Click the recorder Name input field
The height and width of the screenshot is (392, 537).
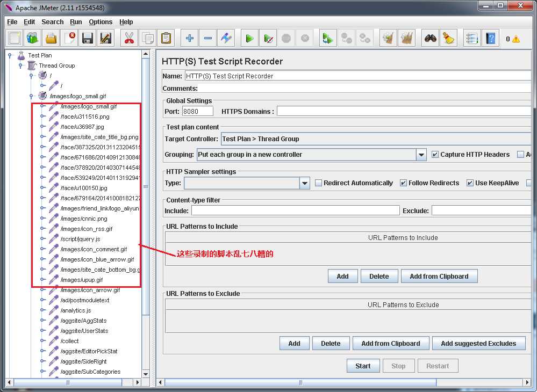click(x=358, y=76)
